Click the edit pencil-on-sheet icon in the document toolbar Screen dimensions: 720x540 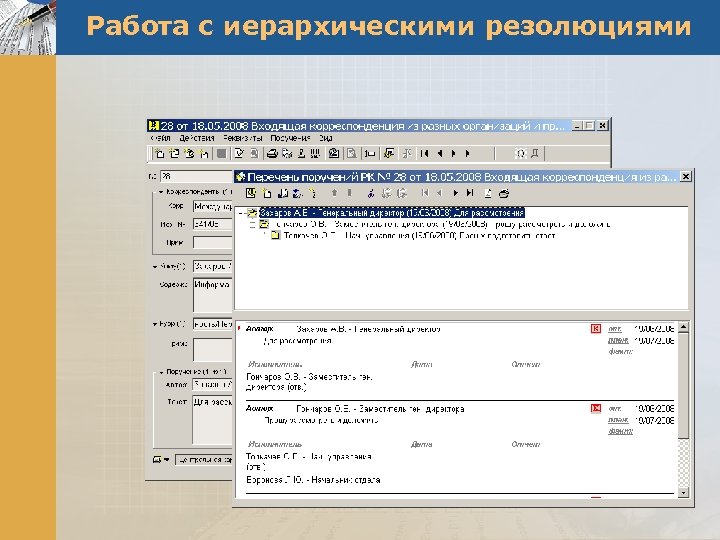coord(239,153)
